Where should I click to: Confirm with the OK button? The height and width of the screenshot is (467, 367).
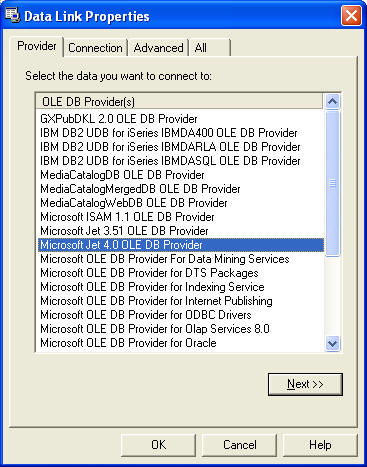(x=158, y=445)
